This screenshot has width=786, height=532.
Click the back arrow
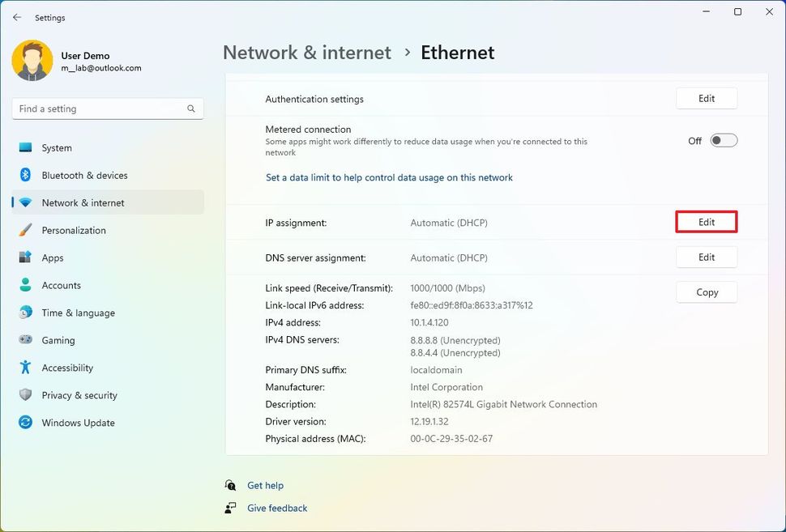pos(15,17)
